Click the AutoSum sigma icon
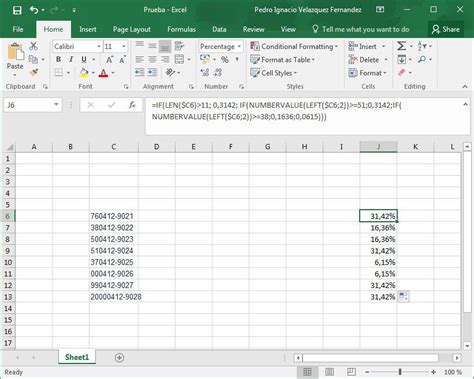The width and height of the screenshot is (474, 379). pyautogui.click(x=401, y=46)
